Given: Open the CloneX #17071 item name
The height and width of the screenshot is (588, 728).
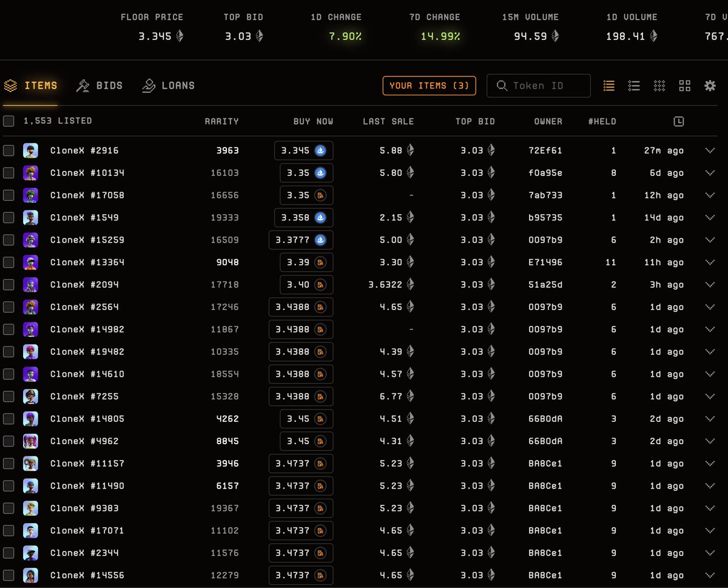Looking at the screenshot, I should pyautogui.click(x=87, y=530).
